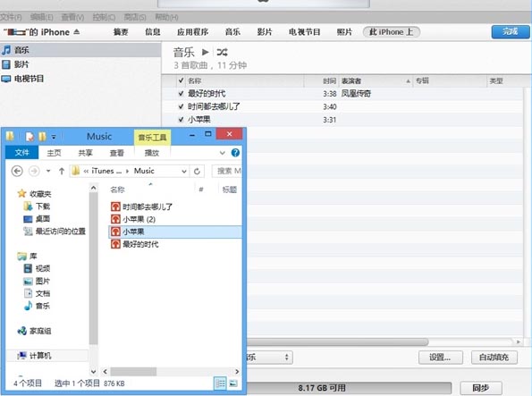Click the eject icon next to iPhone name
The image size is (532, 396).
[x=77, y=32]
